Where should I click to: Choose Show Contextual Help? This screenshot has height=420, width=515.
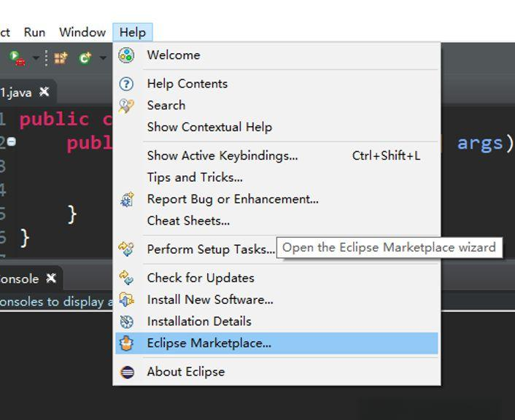coord(276,127)
